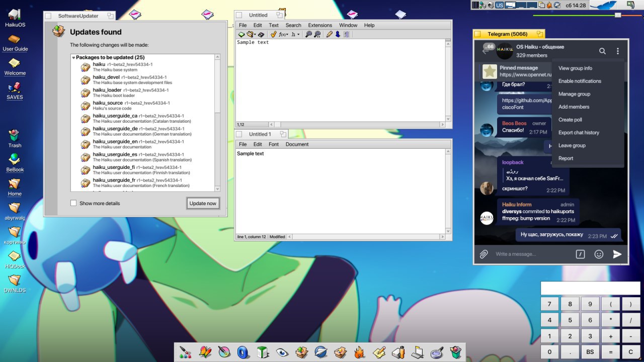Image resolution: width=644 pixels, height=362 pixels.
Task: Select Add members in Telegram menu
Action: (588, 107)
